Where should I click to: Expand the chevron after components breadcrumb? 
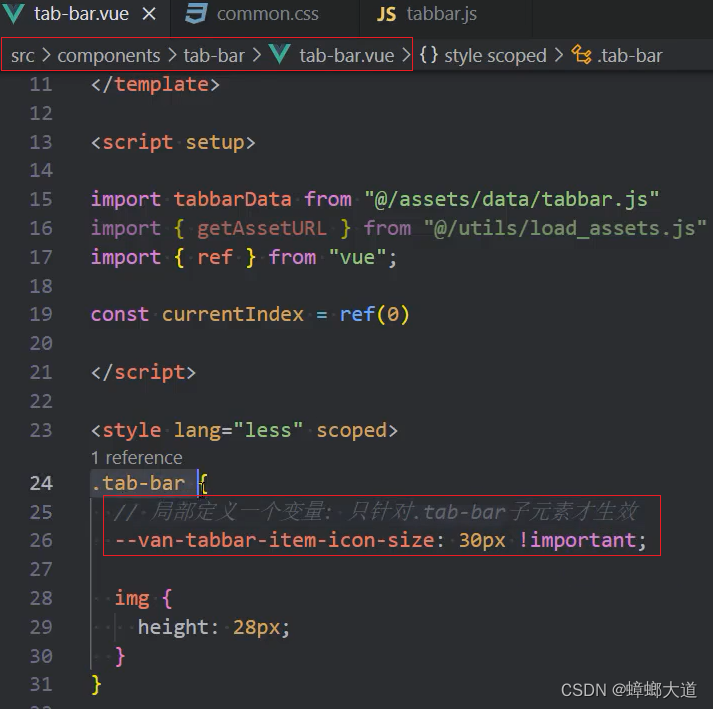click(x=172, y=55)
